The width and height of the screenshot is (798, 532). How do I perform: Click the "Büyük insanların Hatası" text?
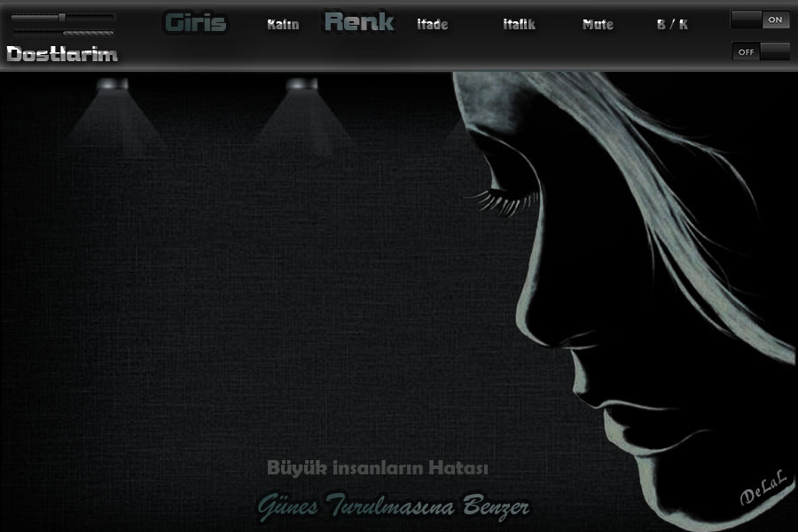[x=378, y=467]
